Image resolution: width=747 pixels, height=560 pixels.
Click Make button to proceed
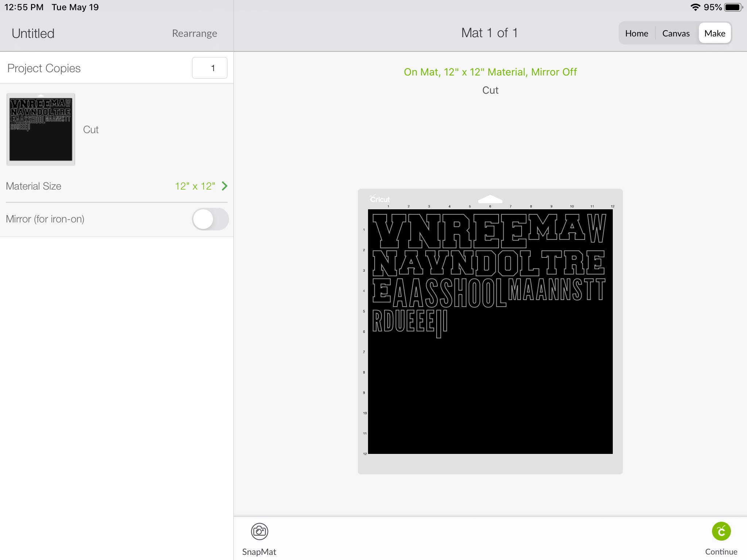pos(714,33)
